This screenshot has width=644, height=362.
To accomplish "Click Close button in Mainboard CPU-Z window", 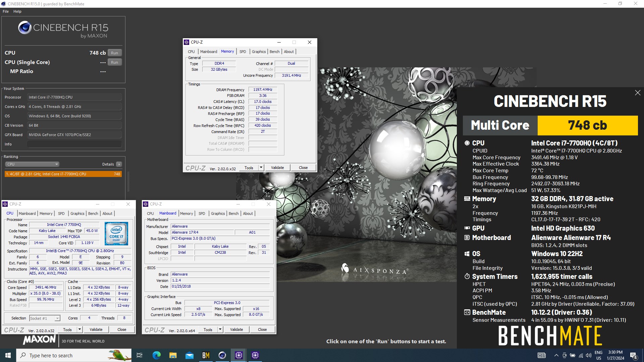I will [262, 329].
